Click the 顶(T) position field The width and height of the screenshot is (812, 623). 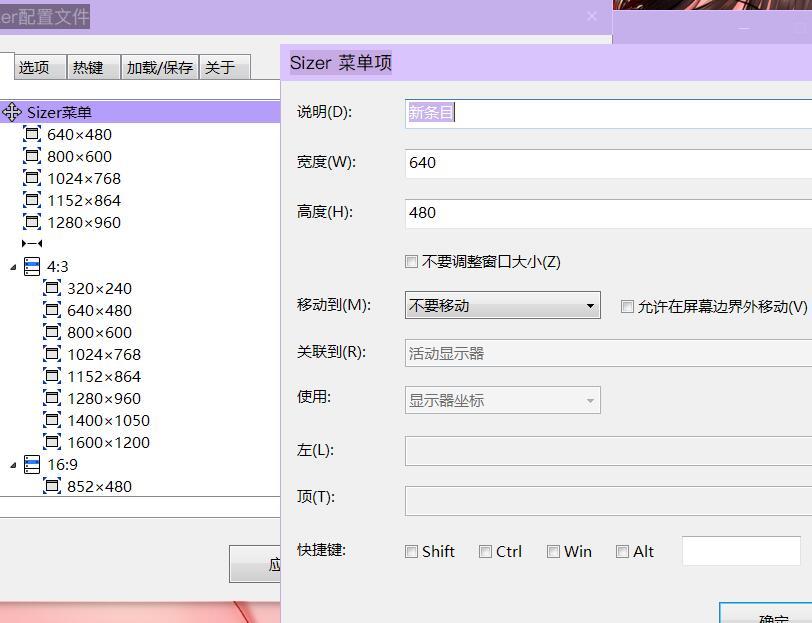pos(608,501)
